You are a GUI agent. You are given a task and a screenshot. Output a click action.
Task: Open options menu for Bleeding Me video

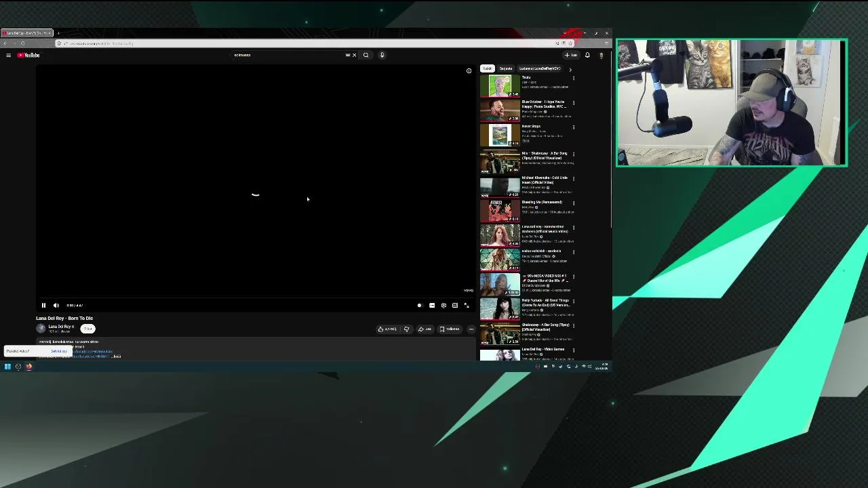coord(574,203)
